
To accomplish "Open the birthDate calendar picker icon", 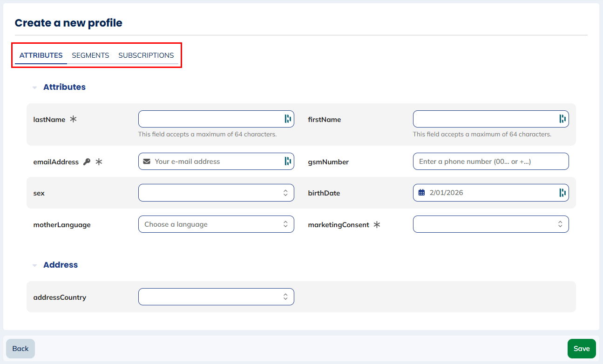I will tap(421, 193).
